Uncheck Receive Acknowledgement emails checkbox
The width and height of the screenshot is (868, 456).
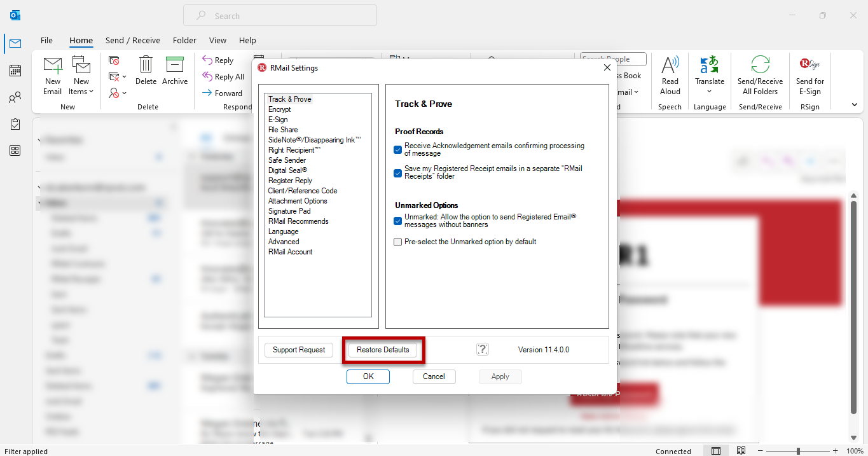tap(398, 150)
